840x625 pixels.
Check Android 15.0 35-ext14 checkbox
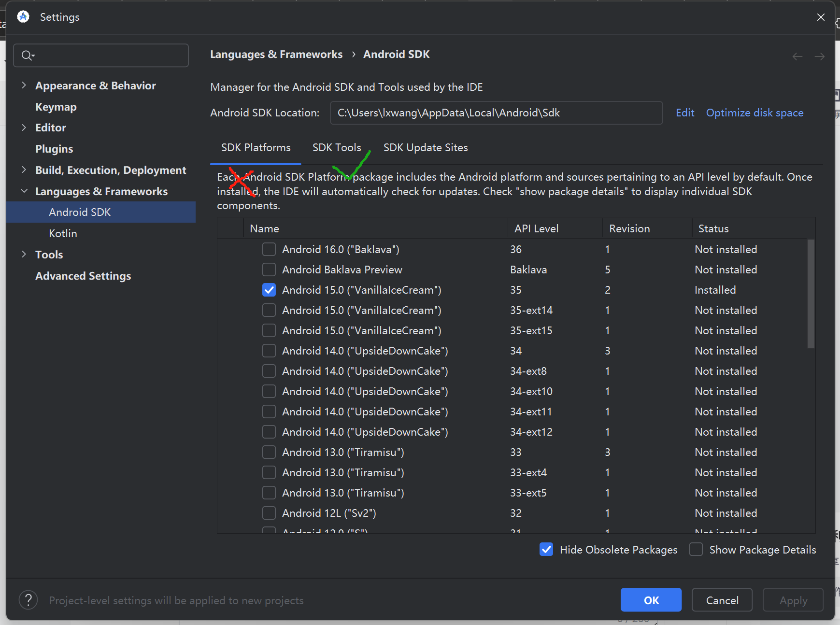[x=269, y=310]
